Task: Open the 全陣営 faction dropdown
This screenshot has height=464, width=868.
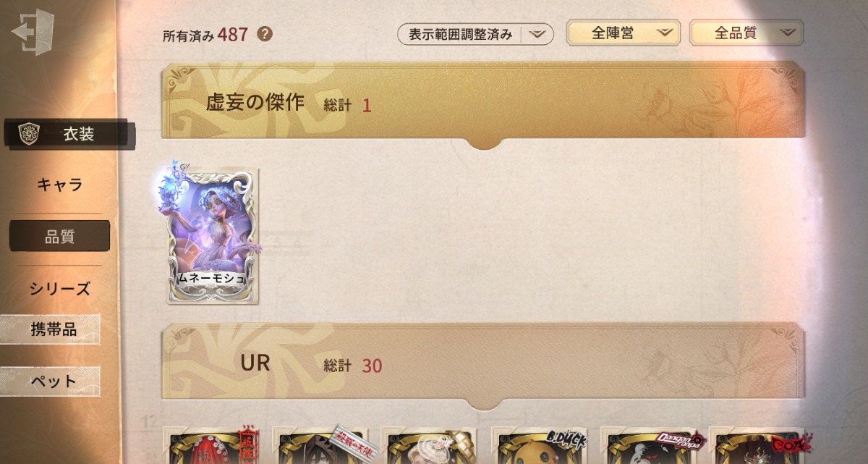Action: pos(624,33)
